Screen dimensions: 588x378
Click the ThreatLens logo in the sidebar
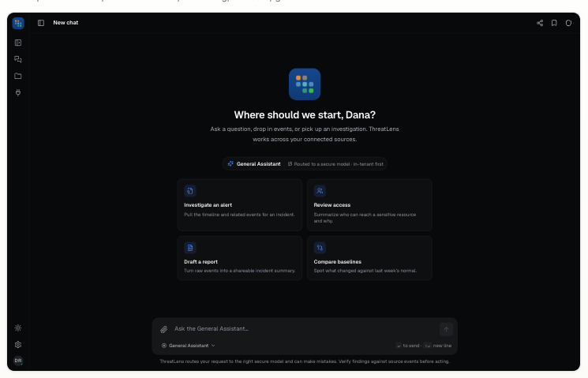coord(18,23)
